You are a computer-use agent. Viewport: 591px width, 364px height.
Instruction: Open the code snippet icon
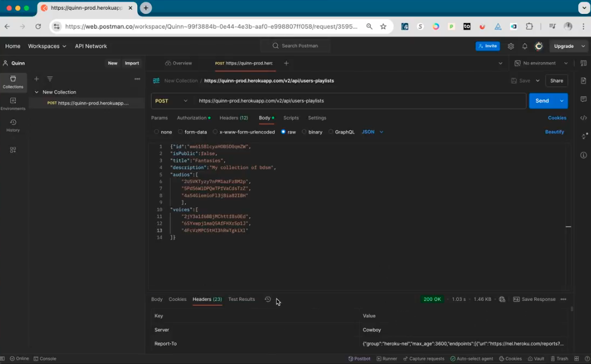coord(584,118)
